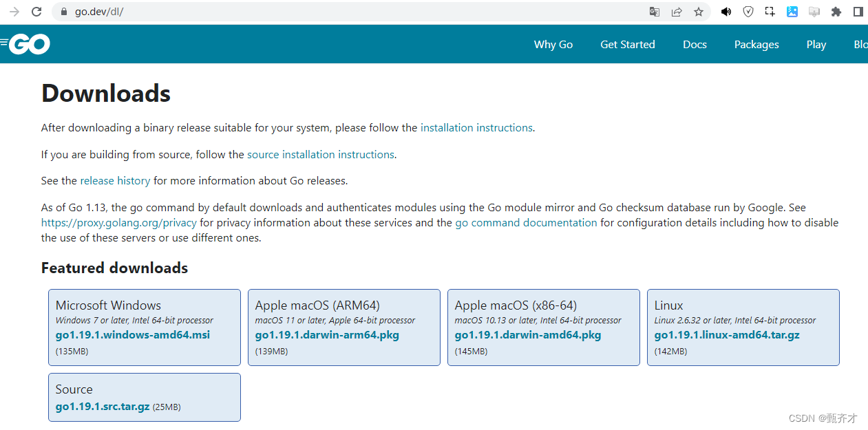Open the cut-off Blog nav item

860,44
